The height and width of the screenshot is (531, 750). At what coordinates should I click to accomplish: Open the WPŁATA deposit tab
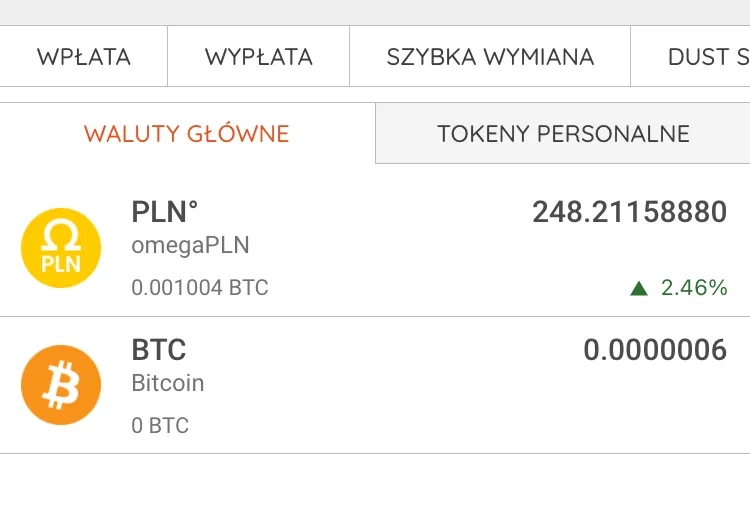84,56
